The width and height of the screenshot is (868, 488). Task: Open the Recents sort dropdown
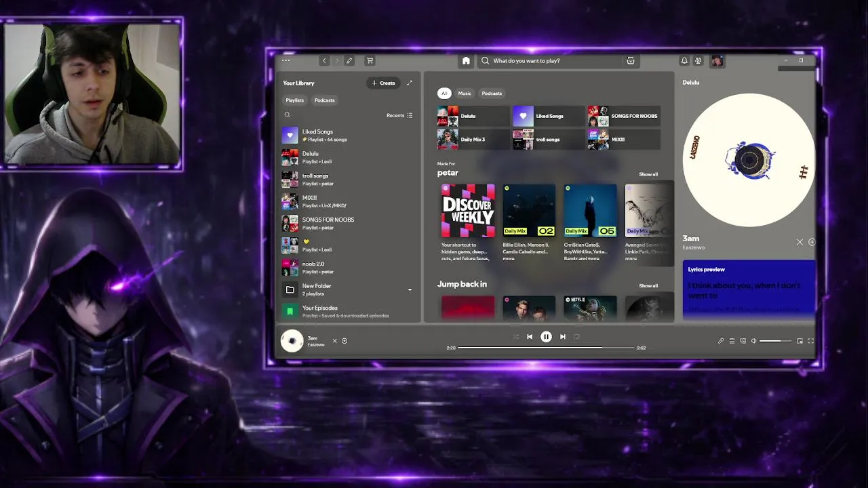[x=399, y=115]
